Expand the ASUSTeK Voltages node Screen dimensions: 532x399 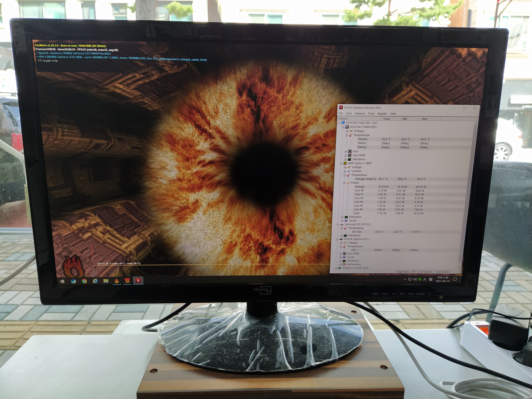point(347,131)
